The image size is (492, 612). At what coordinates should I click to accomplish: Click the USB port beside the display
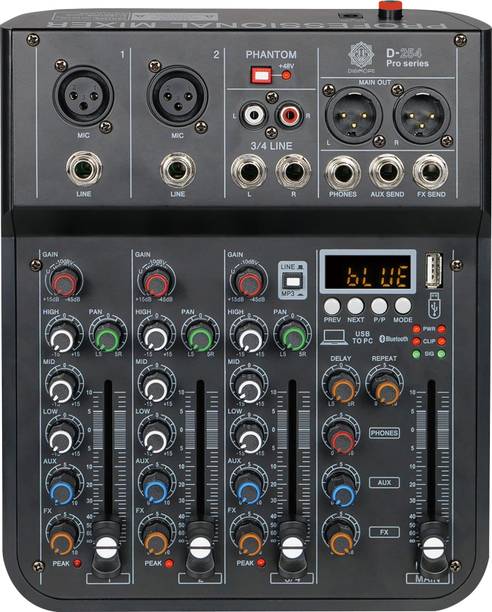434,270
